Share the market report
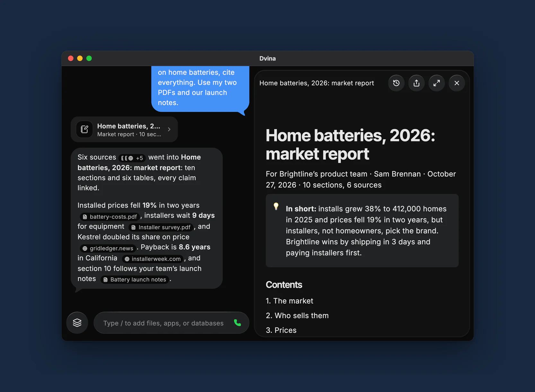The image size is (535, 392). 417,83
